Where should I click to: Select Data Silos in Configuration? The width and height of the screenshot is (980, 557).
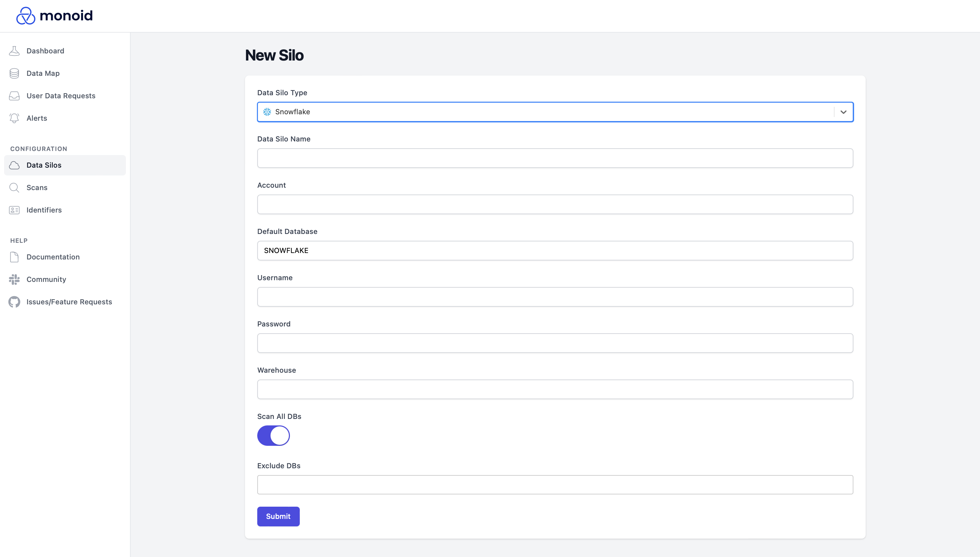click(x=65, y=165)
